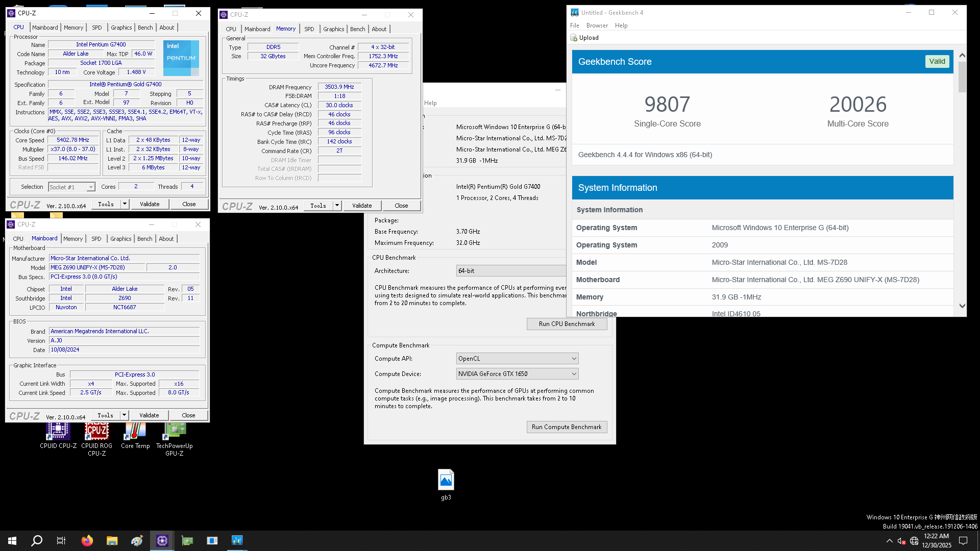The width and height of the screenshot is (980, 551).
Task: Select the gb3 image file on desktop
Action: [446, 485]
